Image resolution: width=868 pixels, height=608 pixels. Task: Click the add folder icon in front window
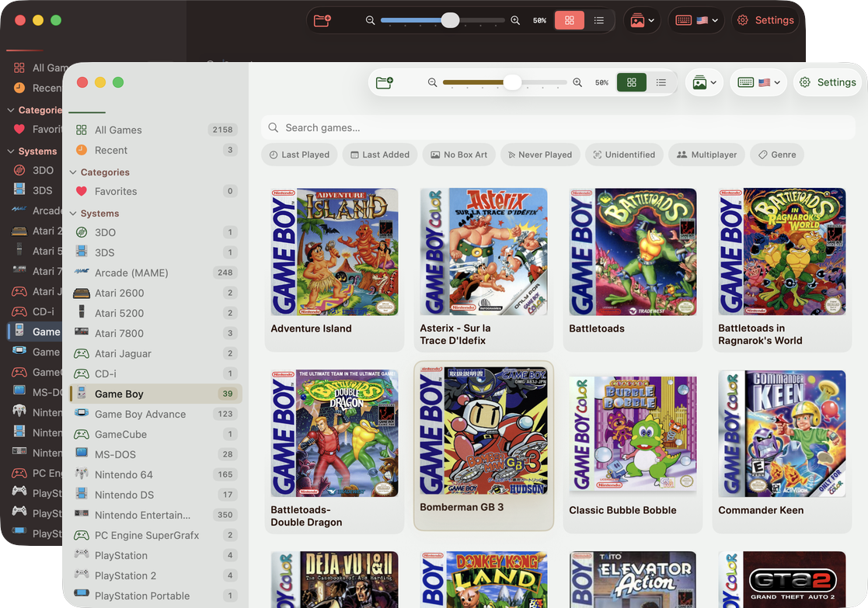[384, 82]
